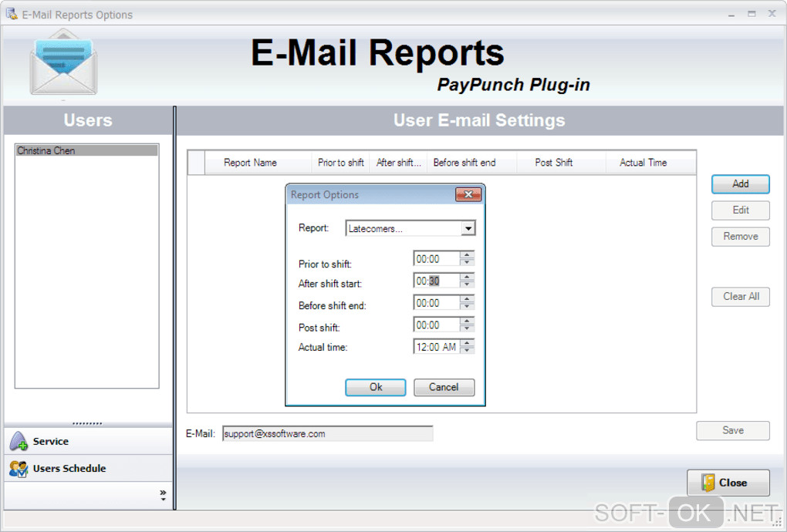Viewport: 787px width, 532px height.
Task: Click the After shift... column header
Action: pyautogui.click(x=398, y=163)
